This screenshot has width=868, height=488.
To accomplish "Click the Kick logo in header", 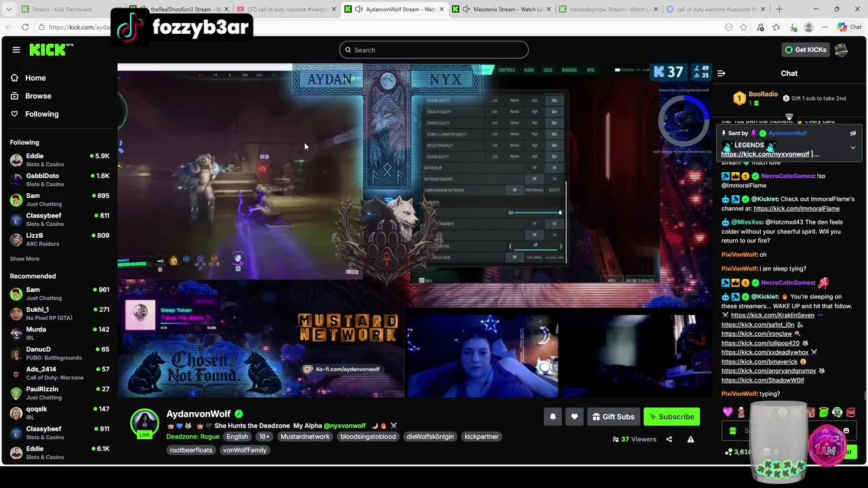I will [x=52, y=49].
